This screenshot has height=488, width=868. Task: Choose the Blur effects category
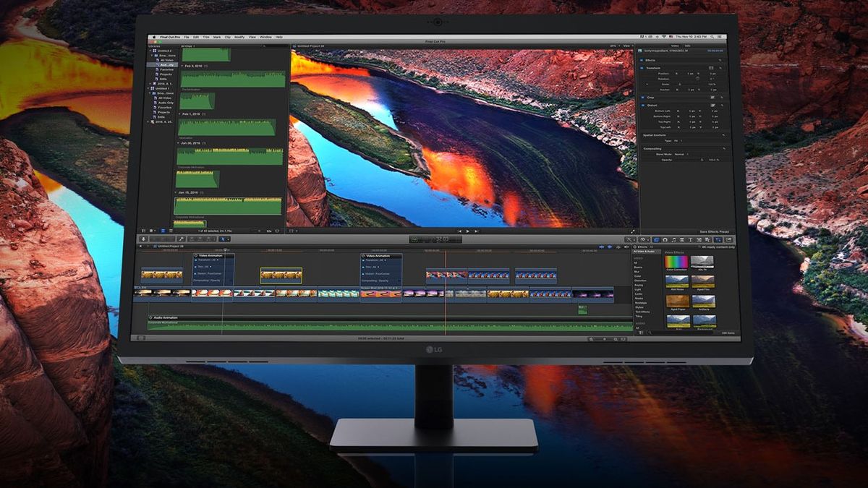coord(637,272)
